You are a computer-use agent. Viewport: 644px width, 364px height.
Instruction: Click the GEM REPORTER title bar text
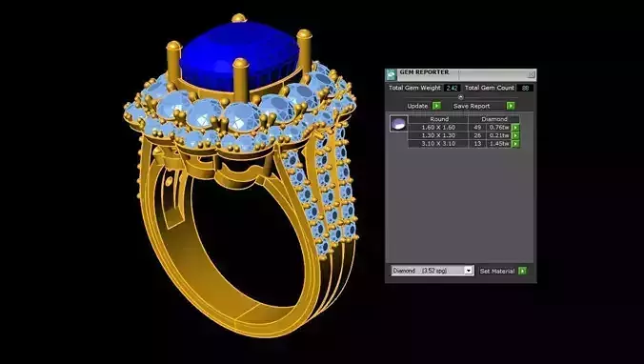(x=424, y=72)
